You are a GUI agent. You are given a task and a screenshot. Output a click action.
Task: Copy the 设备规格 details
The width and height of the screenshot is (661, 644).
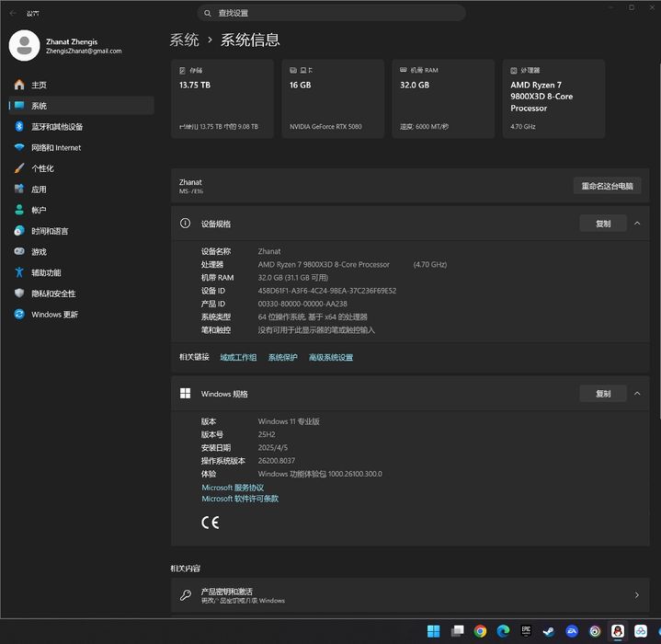point(603,224)
